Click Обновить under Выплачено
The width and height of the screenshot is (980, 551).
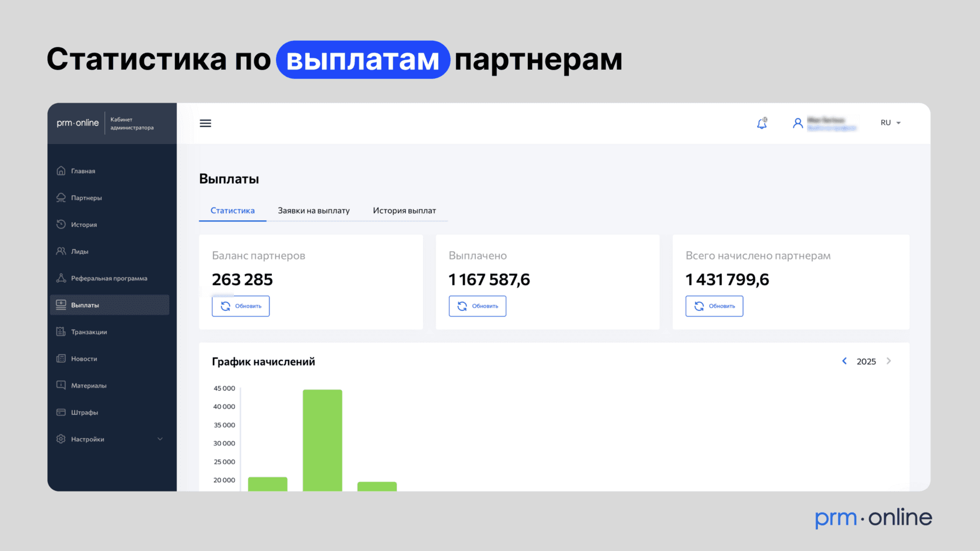[x=477, y=306]
